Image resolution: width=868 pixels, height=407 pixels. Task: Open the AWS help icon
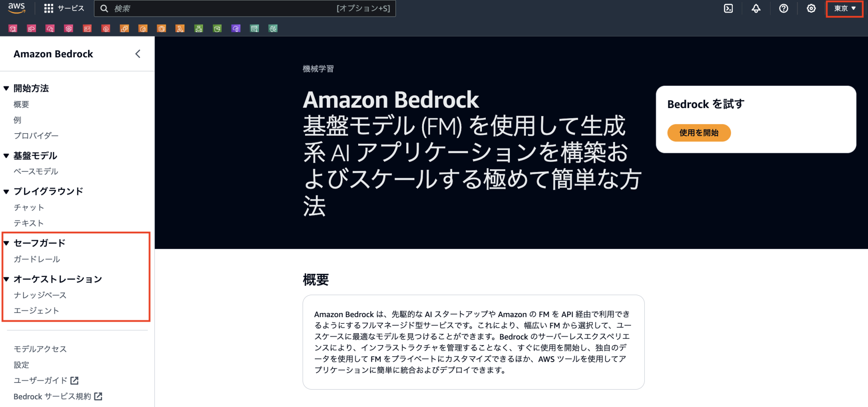(x=783, y=8)
